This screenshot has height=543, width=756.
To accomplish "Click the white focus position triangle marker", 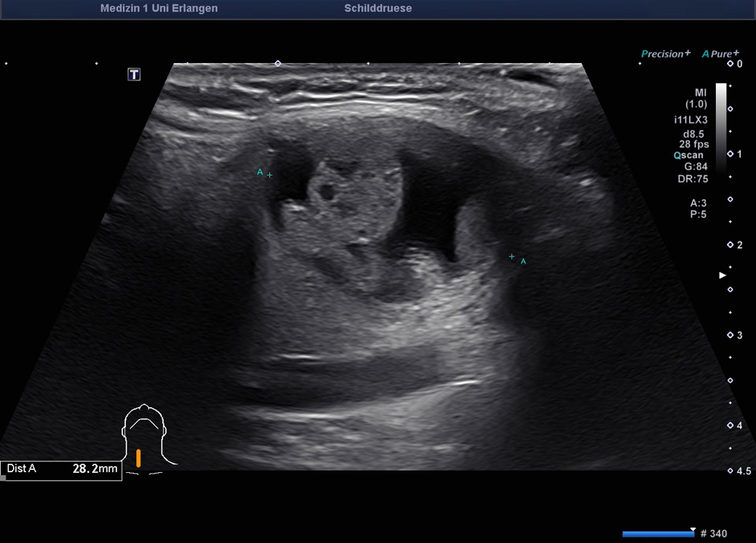I will [722, 275].
